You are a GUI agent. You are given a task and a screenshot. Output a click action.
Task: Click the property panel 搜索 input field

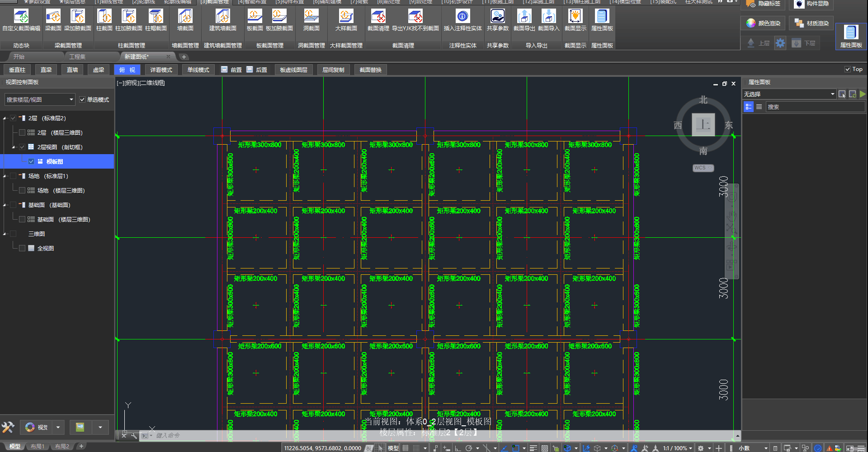pyautogui.click(x=815, y=107)
